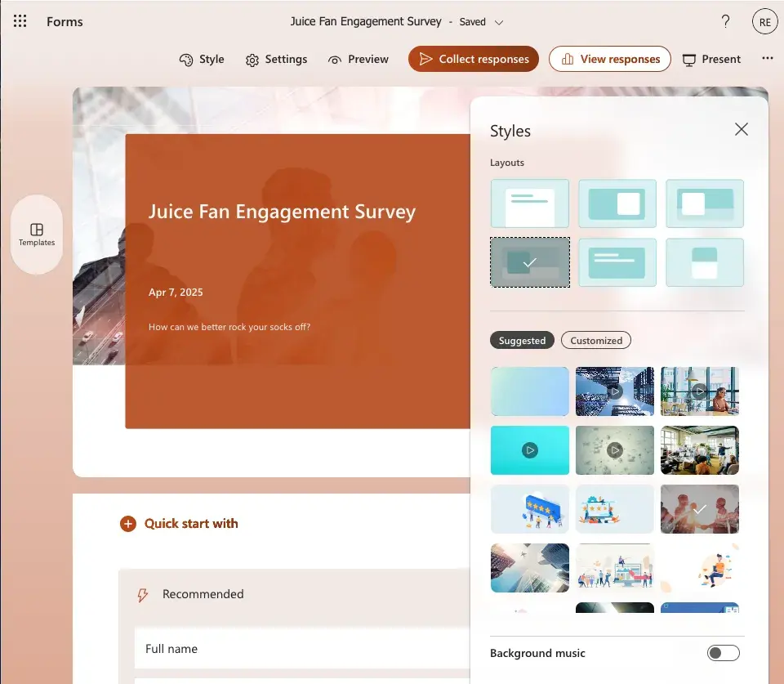Open the Microsoft 365 app launcher grid
Screen dimensions: 784x684
20,21
